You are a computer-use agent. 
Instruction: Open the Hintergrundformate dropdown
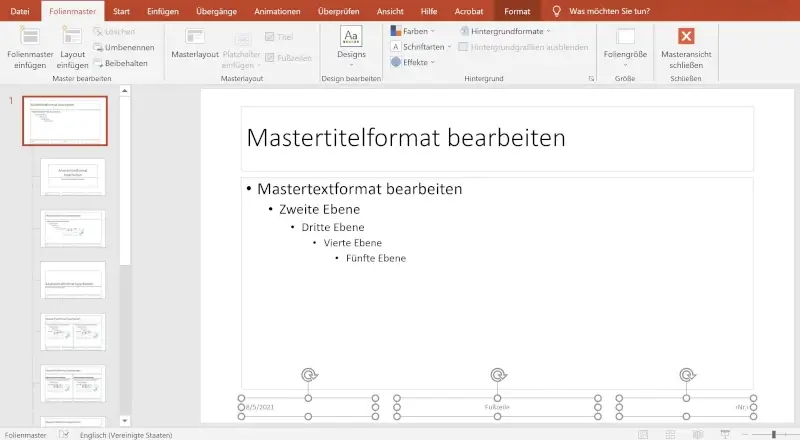[503, 32]
